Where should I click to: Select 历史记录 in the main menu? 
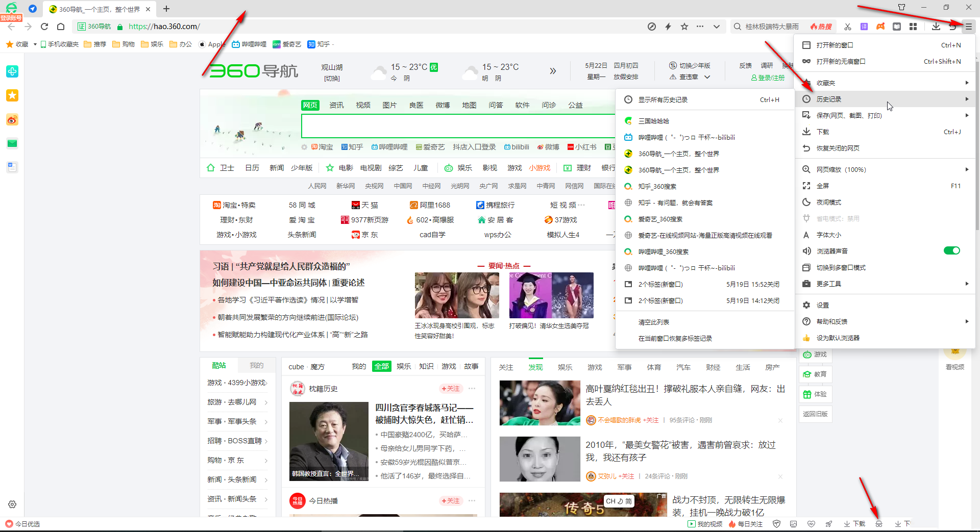click(x=885, y=99)
